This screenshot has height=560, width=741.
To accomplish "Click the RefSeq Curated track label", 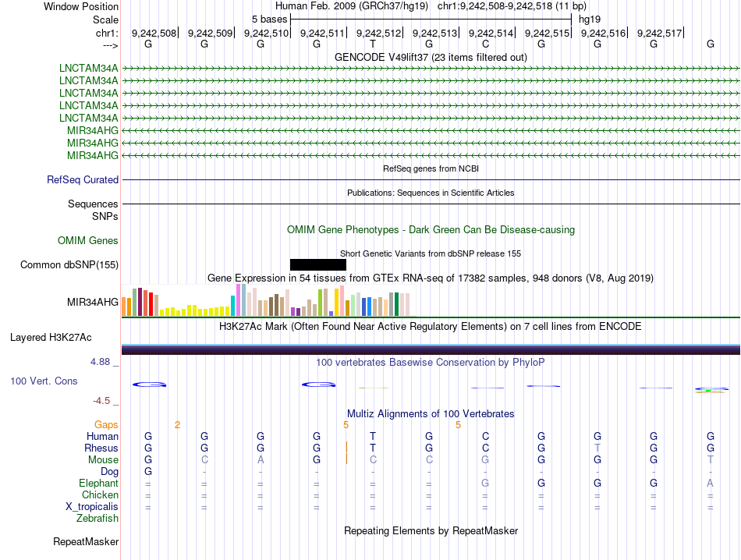I will [82, 179].
